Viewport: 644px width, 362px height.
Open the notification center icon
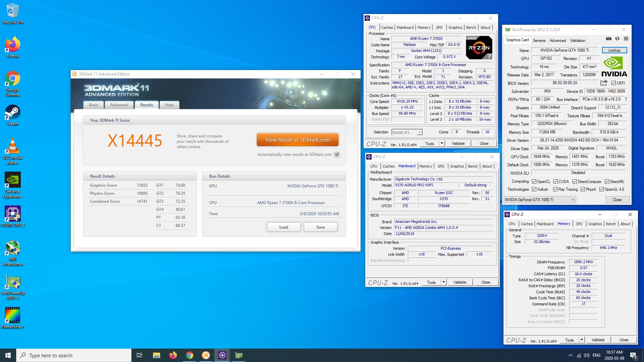[633, 356]
